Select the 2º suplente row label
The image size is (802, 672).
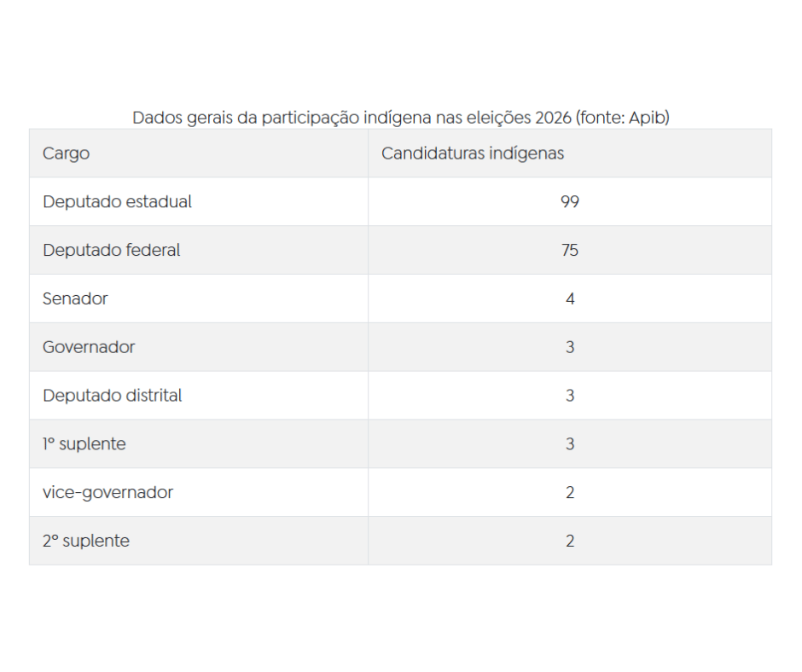click(86, 541)
